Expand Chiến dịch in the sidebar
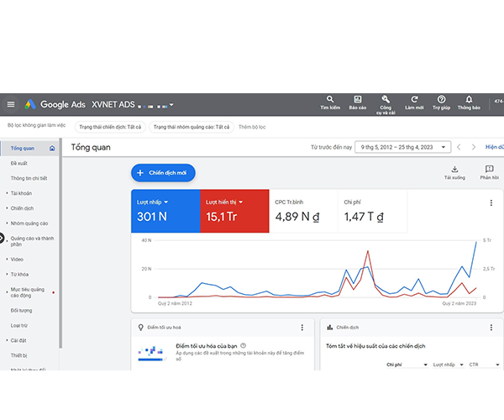The image size is (504, 420). point(24,207)
